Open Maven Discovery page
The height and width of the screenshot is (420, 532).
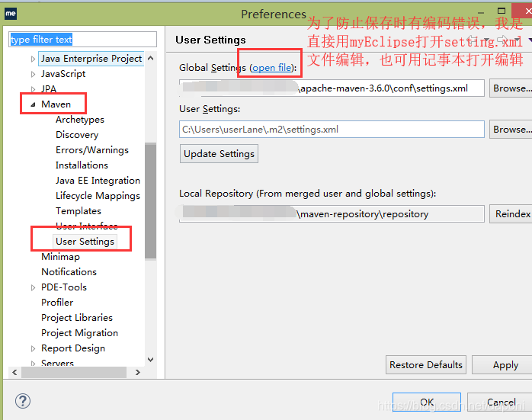pos(77,135)
